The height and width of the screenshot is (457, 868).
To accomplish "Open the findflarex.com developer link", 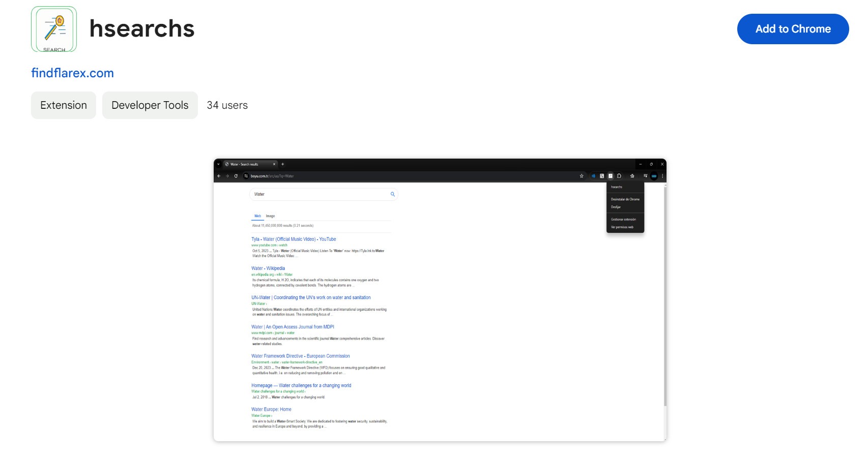I will pyautogui.click(x=72, y=73).
